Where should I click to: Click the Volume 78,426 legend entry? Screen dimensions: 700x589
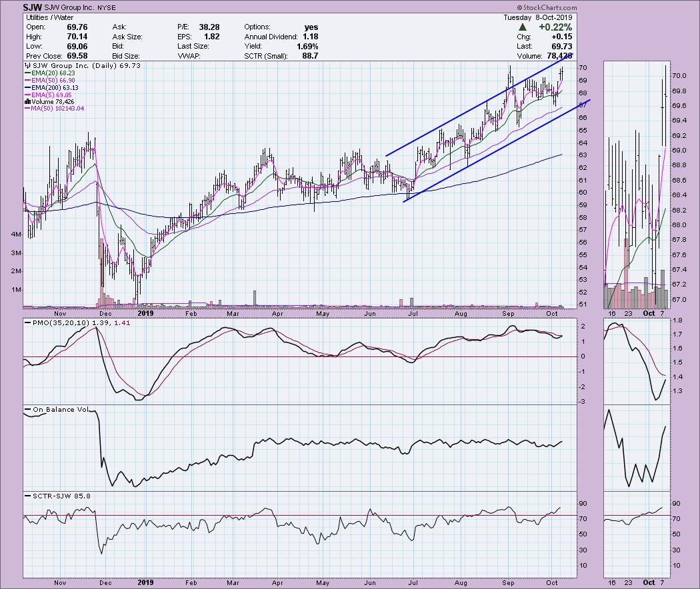coord(49,102)
